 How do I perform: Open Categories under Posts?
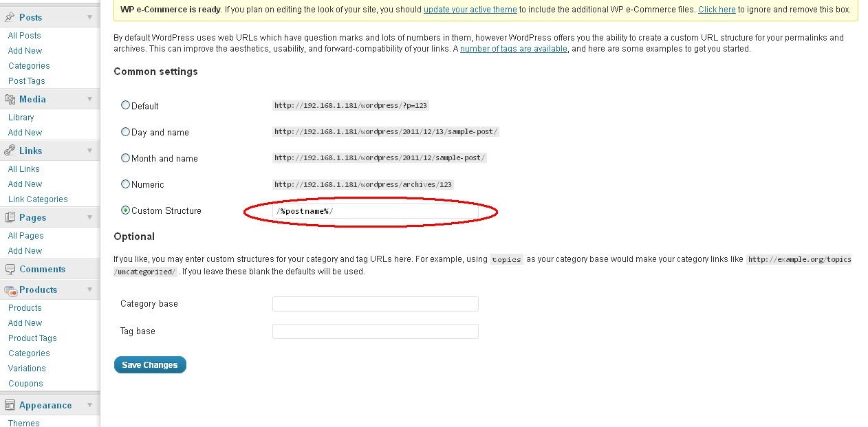(x=29, y=65)
